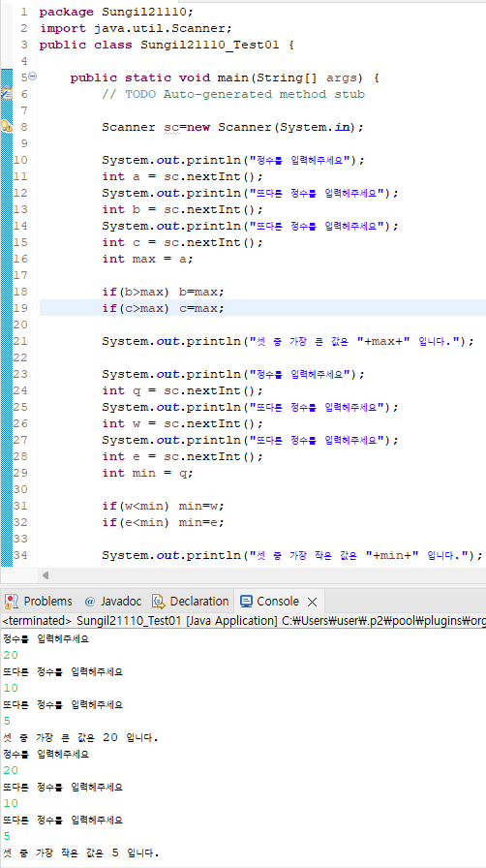The image size is (486, 868).
Task: Click the TODO comment on line 6
Action: point(233,94)
